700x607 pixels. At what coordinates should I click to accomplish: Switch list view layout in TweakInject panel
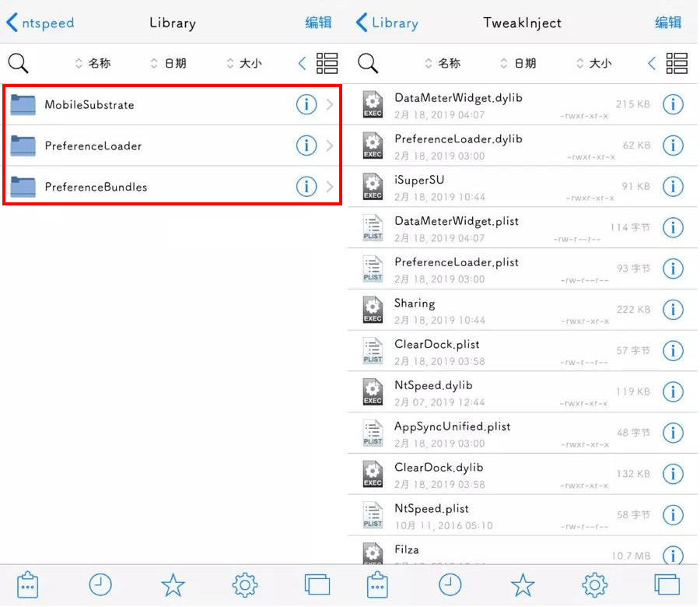point(677,63)
